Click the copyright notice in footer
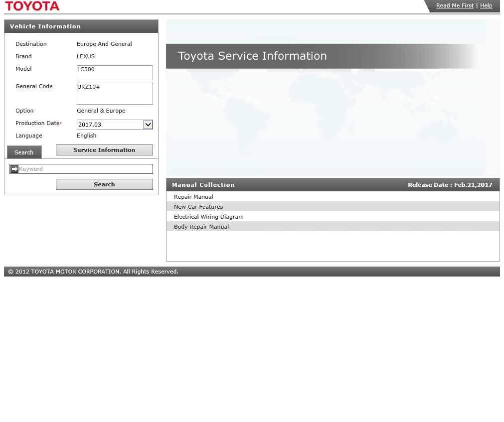The height and width of the screenshot is (422, 504). coord(93,272)
